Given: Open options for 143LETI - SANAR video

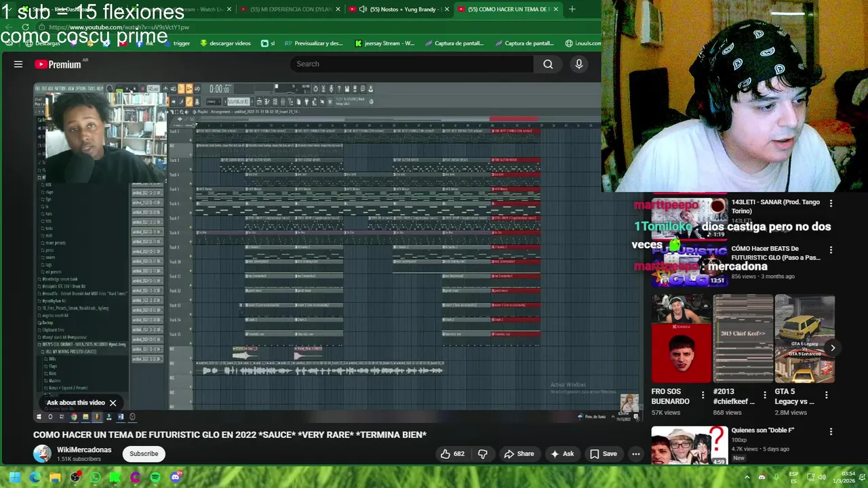Looking at the screenshot, I should point(831,203).
